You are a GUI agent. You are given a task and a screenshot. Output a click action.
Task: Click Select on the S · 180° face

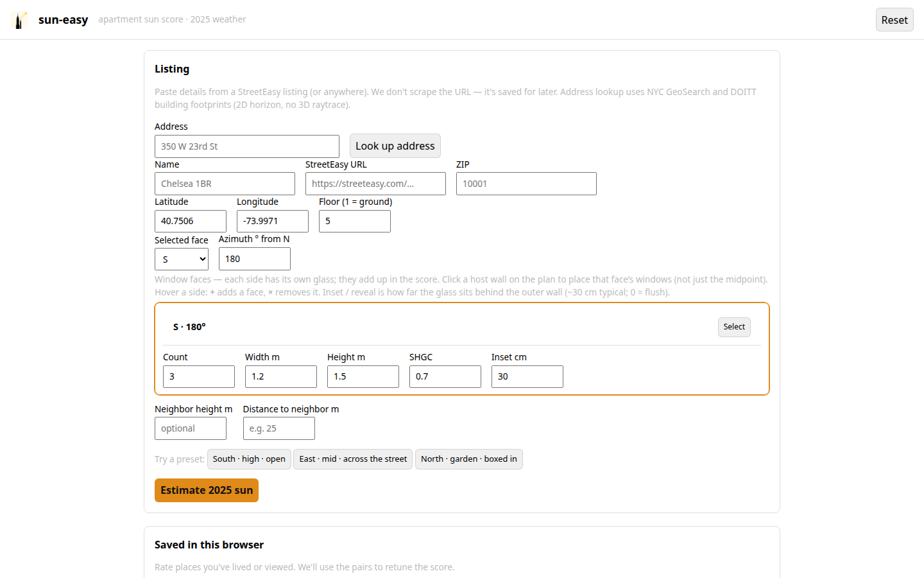tap(734, 327)
